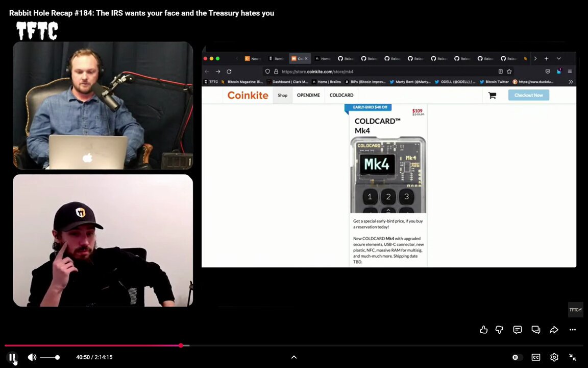Click the COLDCARD Mk4 product image

coord(388,175)
